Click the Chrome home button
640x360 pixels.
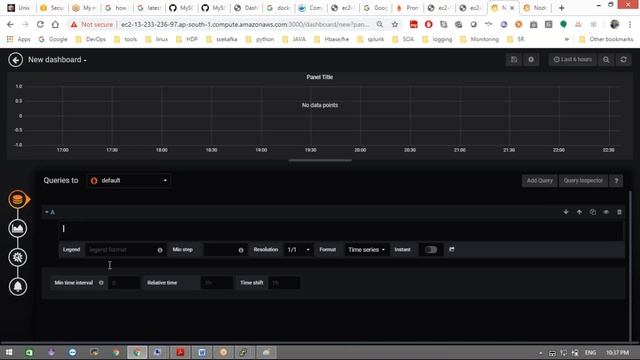tap(55, 24)
